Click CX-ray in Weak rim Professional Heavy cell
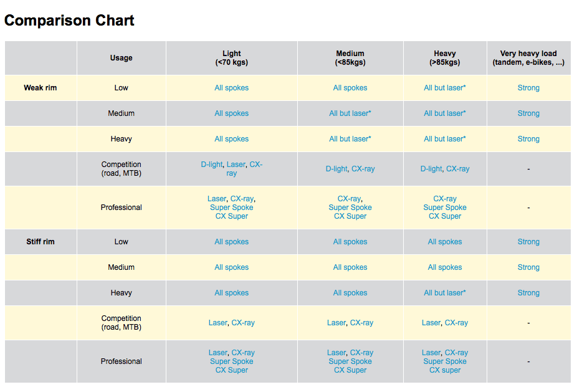 [444, 199]
